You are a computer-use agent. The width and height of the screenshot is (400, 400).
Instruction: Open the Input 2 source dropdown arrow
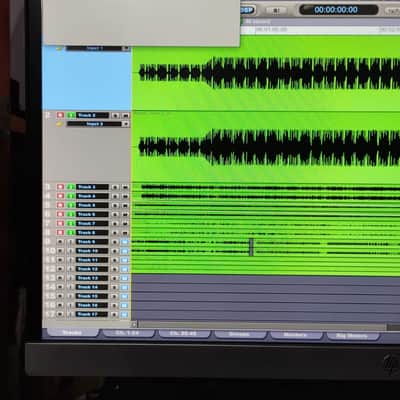coord(126,124)
